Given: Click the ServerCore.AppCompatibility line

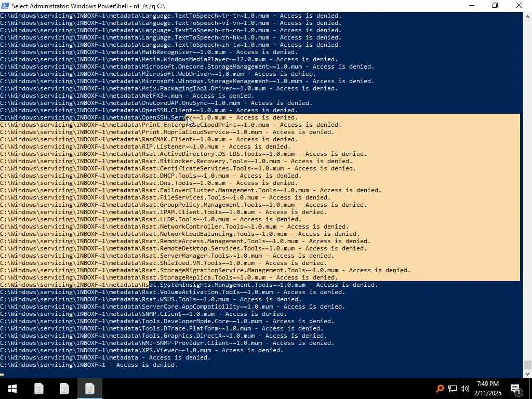Looking at the screenshot, I should pyautogui.click(x=172, y=307).
